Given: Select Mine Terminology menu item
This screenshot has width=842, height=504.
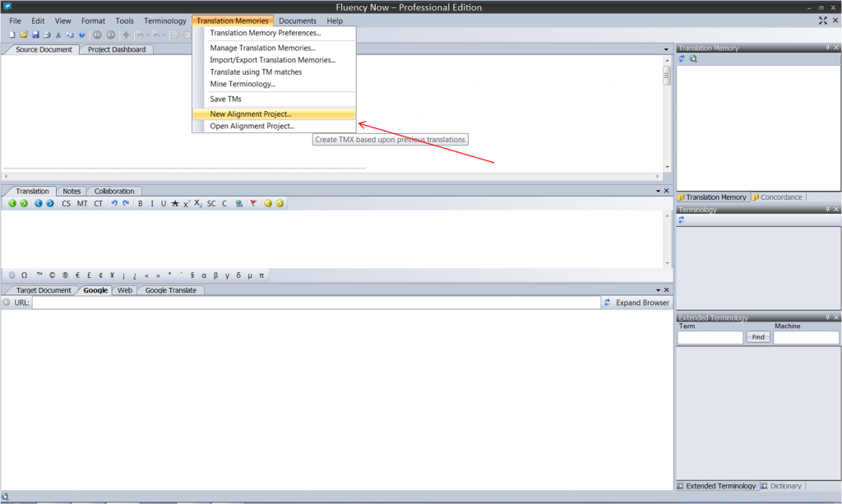Looking at the screenshot, I should pos(274,84).
